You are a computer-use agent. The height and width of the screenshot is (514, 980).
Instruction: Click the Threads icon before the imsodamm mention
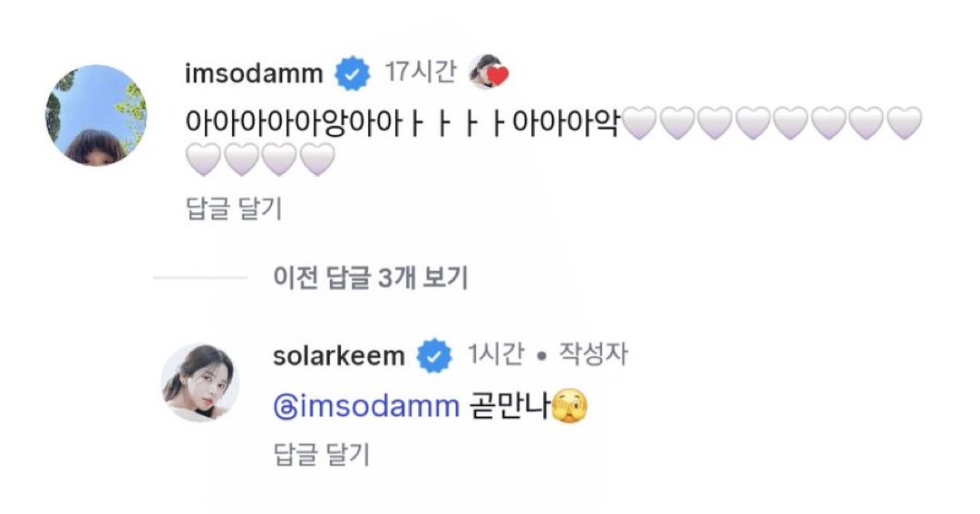pyautogui.click(x=282, y=408)
